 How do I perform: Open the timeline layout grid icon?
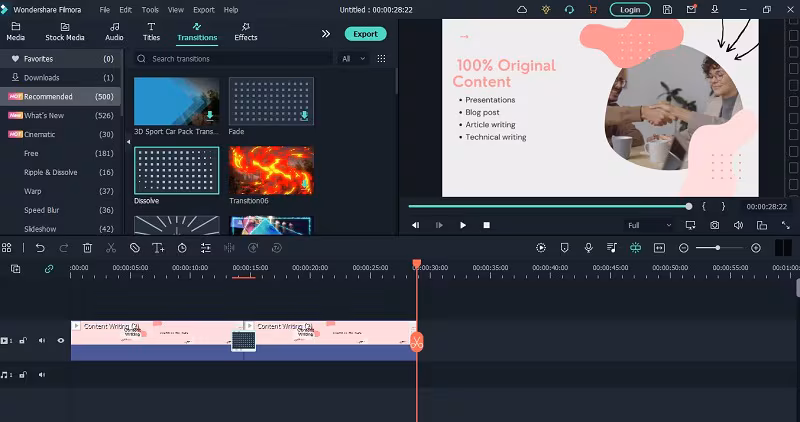[7, 248]
